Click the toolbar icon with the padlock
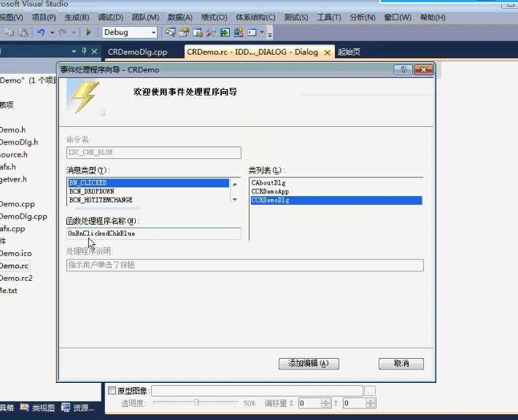 coord(198,32)
